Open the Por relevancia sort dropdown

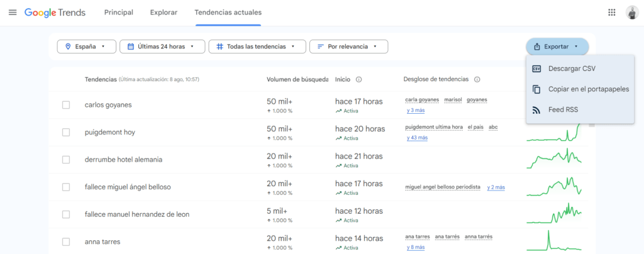[x=348, y=47]
